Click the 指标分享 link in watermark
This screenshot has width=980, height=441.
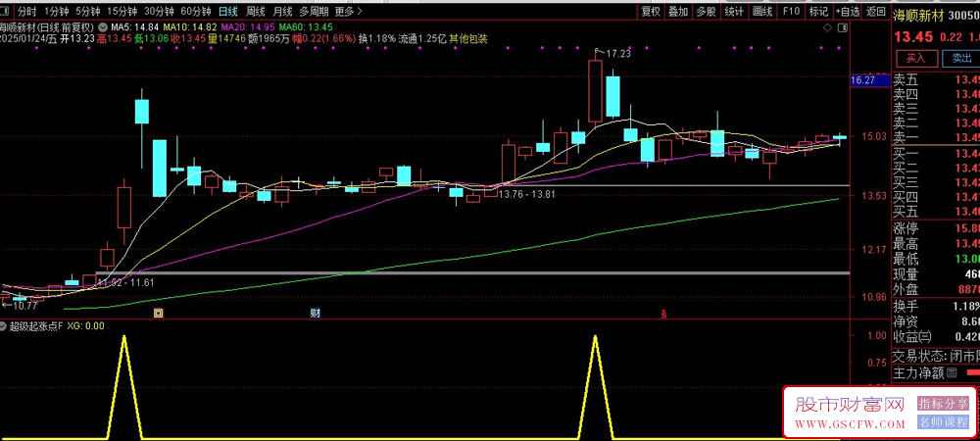click(x=943, y=404)
